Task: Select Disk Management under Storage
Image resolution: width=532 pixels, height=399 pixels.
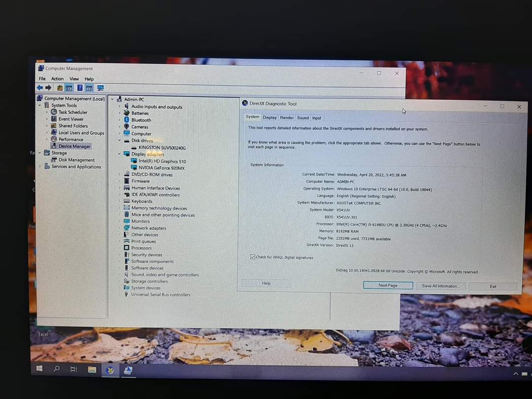Action: pos(76,160)
